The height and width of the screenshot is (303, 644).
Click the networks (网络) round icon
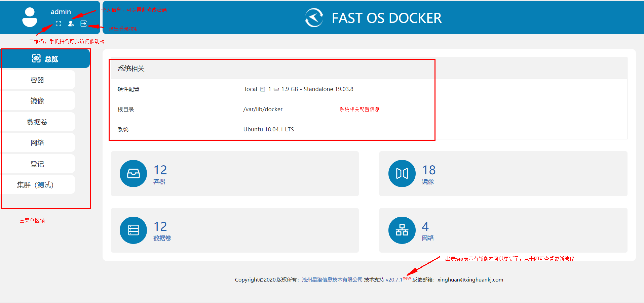pos(402,230)
